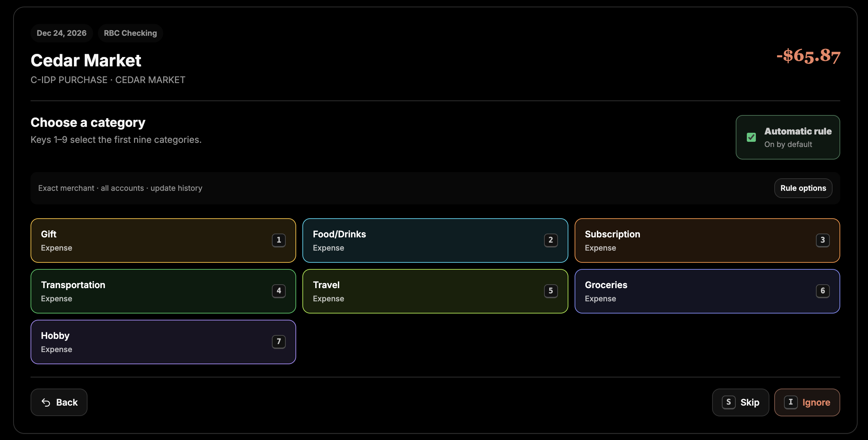Select the Gift category card

[x=163, y=241]
